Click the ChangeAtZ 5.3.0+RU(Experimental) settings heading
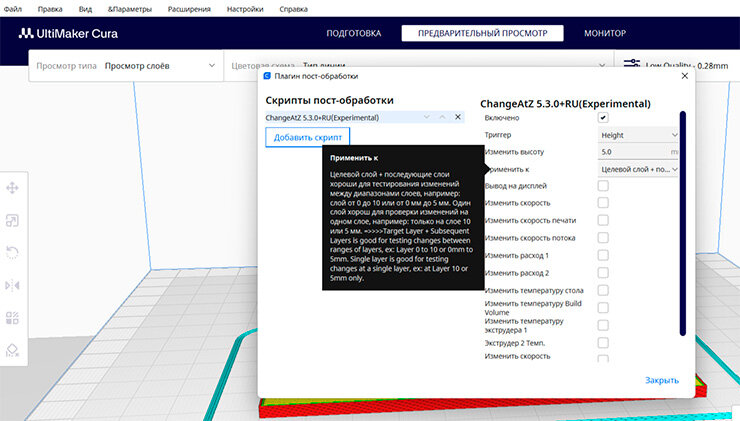 (x=565, y=104)
